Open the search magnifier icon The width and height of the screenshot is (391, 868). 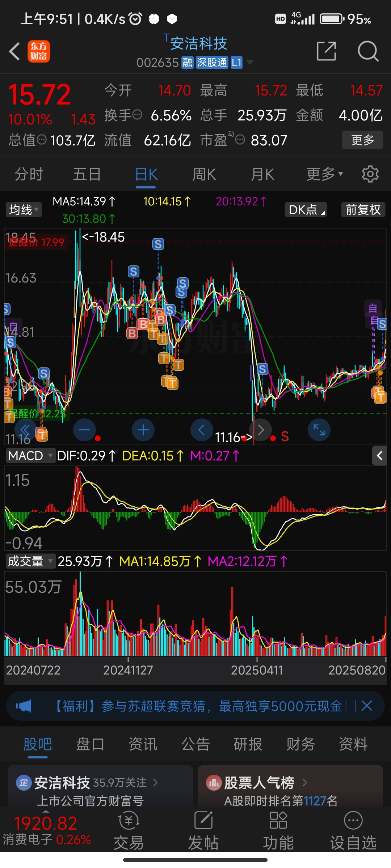[368, 51]
